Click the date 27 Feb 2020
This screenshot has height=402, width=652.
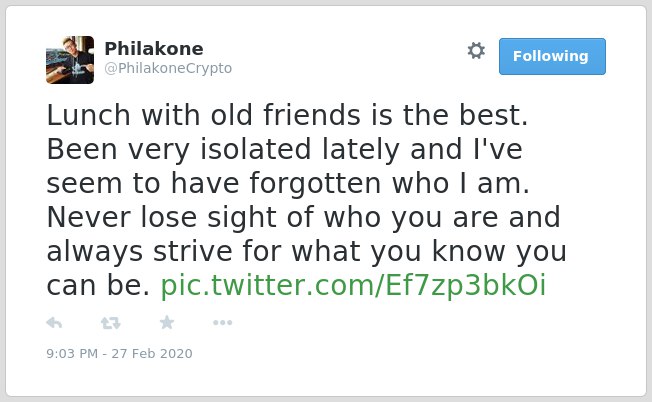[152, 353]
